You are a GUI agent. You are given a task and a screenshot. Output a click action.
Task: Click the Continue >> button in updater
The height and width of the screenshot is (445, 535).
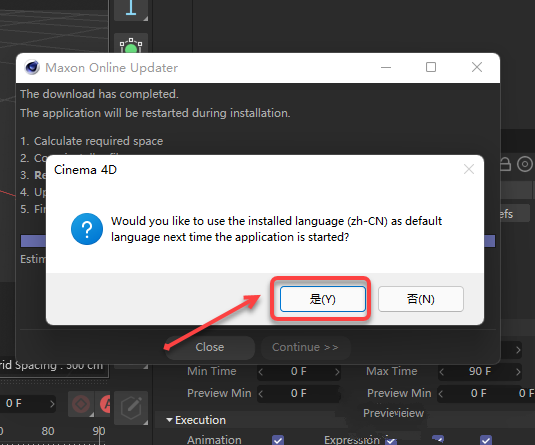(x=305, y=347)
